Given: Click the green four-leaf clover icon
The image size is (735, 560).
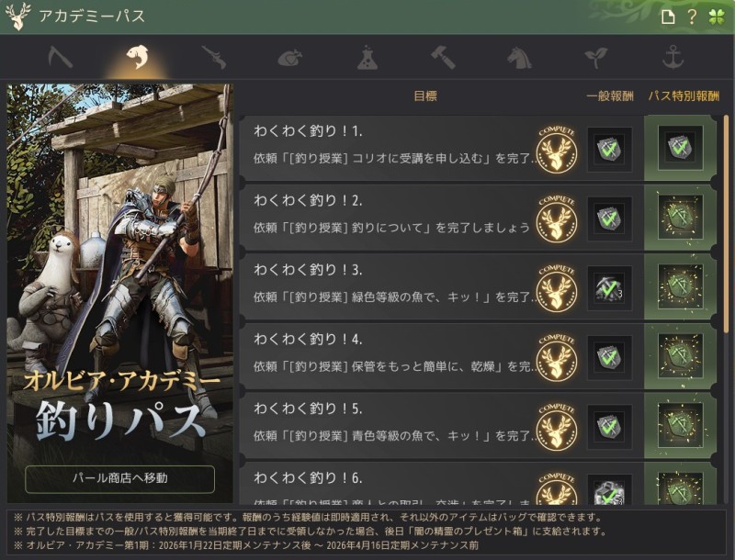Looking at the screenshot, I should pos(717,17).
